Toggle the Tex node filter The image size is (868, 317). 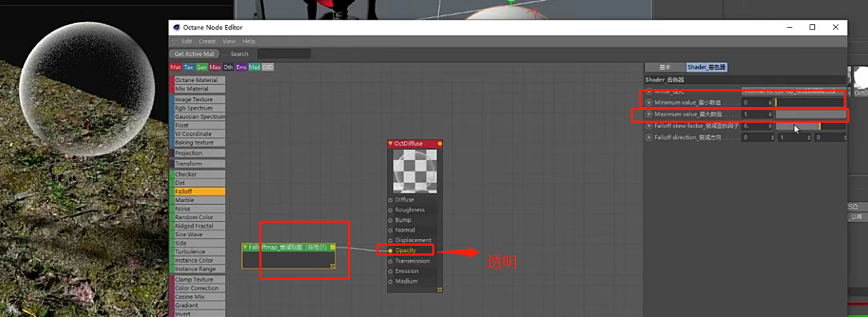189,67
